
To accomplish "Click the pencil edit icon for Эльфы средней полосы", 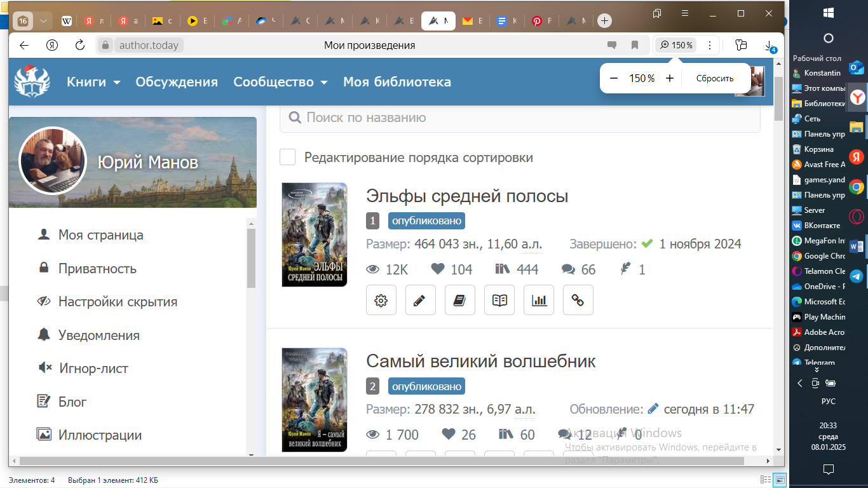I will pos(420,301).
